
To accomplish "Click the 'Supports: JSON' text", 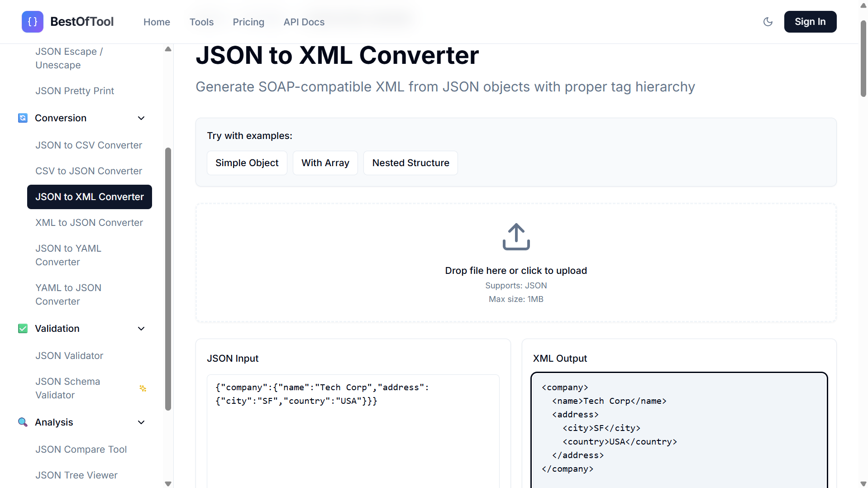I will coord(516,286).
